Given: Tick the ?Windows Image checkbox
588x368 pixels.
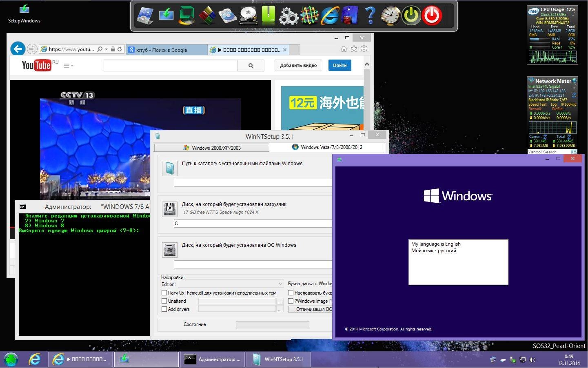Looking at the screenshot, I should click(x=291, y=301).
